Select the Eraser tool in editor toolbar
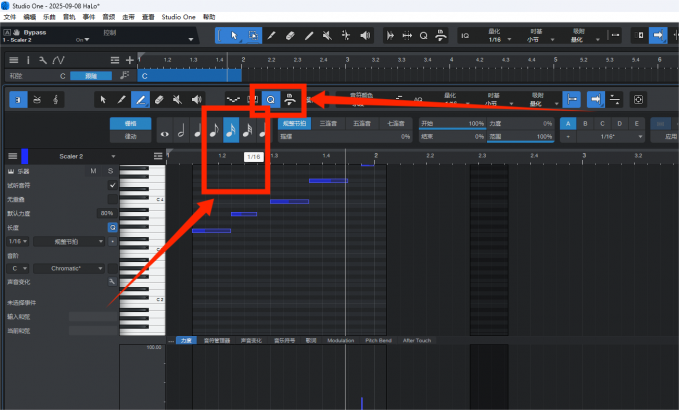The width and height of the screenshot is (679, 410). click(159, 100)
